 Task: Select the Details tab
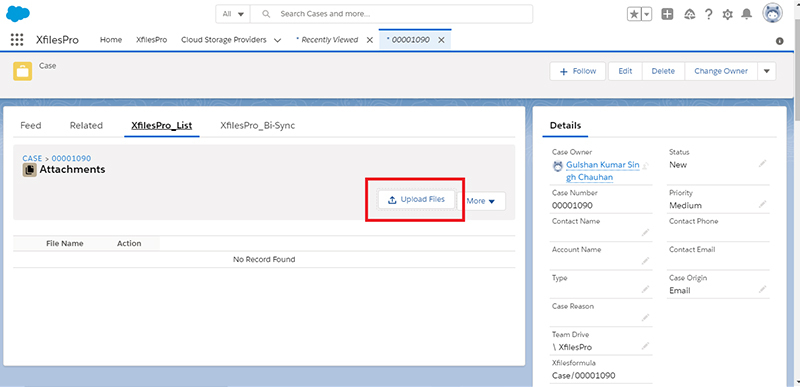[x=565, y=125]
